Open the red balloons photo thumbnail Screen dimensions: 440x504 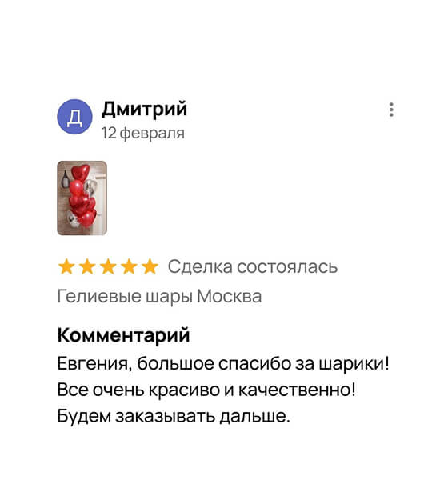coord(82,198)
